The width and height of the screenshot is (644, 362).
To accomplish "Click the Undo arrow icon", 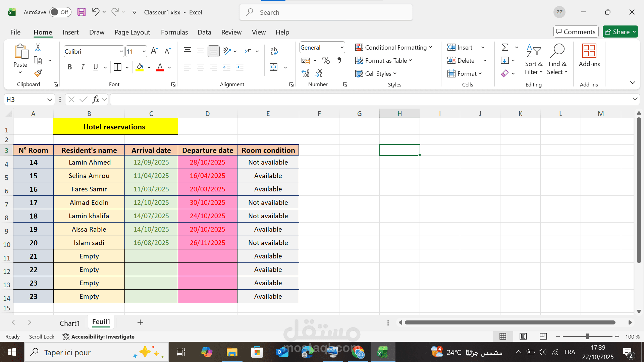I will (96, 12).
